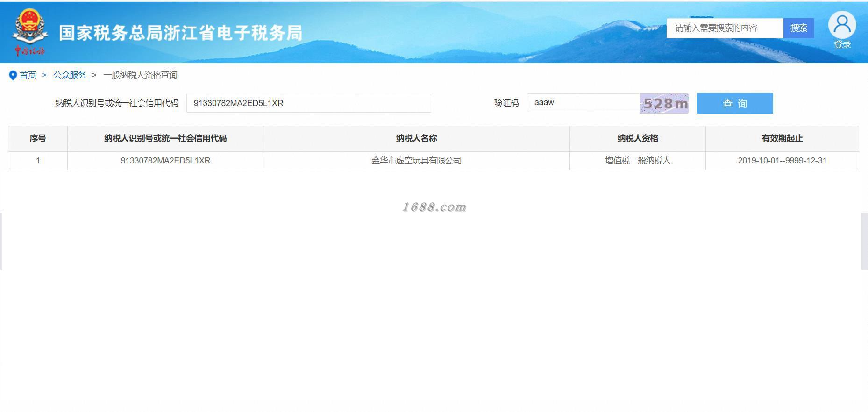Click the 有效期起止 column header
Viewport: 868px width, 412px height.
pos(782,138)
